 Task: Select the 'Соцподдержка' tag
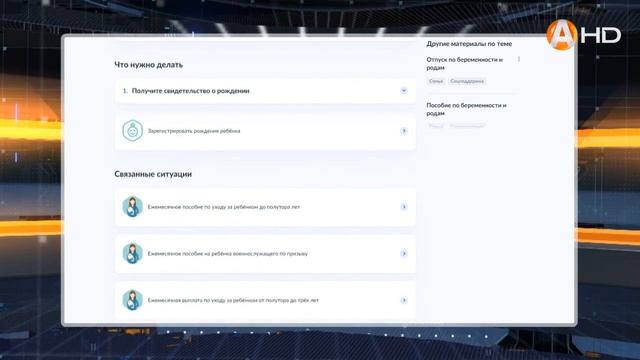467,81
